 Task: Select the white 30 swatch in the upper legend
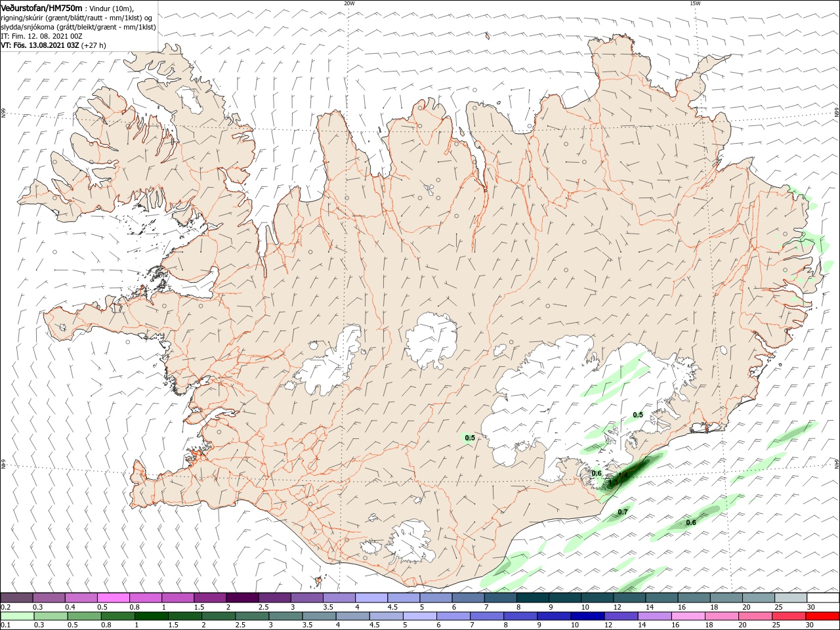pyautogui.click(x=822, y=598)
